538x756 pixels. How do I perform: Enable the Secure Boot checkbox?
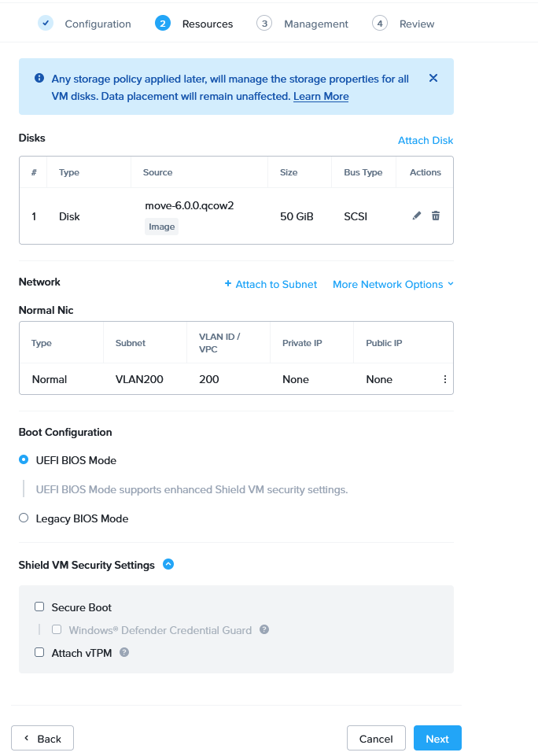click(x=39, y=607)
